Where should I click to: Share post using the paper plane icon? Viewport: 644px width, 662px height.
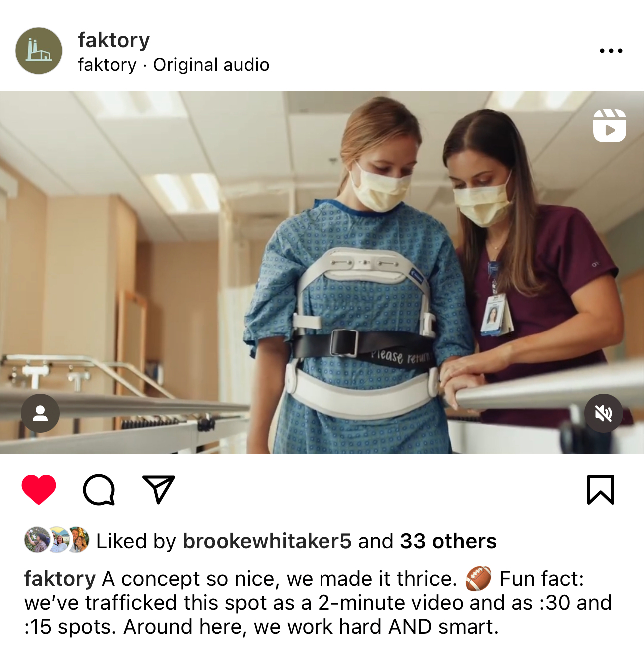[159, 489]
